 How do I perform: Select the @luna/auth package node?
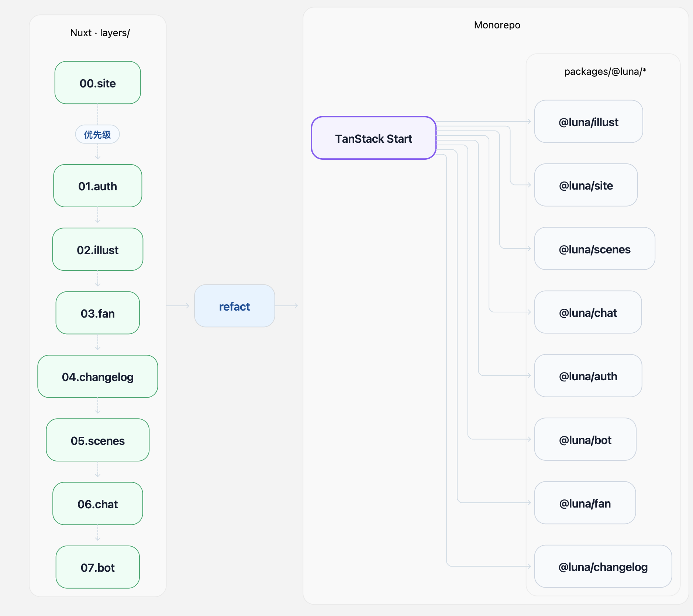point(588,376)
